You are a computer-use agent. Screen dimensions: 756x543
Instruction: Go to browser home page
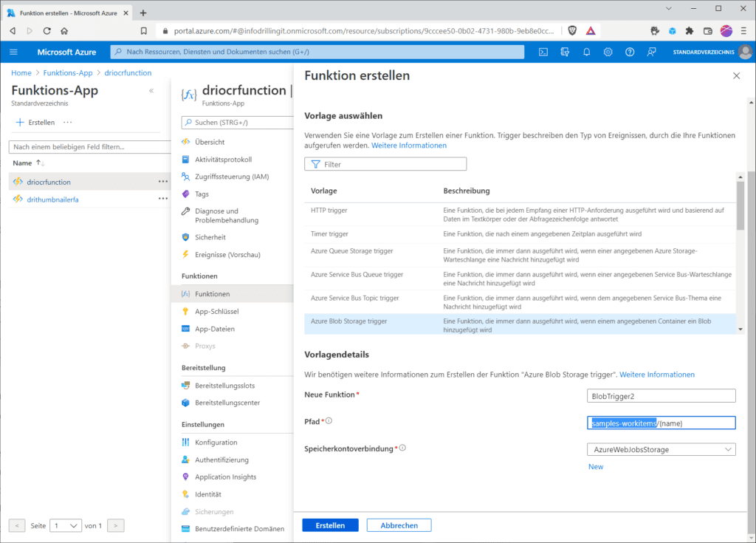[64, 31]
